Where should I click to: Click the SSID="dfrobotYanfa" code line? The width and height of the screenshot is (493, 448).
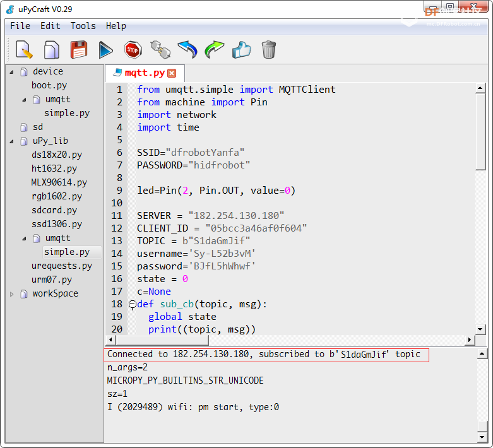pos(191,153)
